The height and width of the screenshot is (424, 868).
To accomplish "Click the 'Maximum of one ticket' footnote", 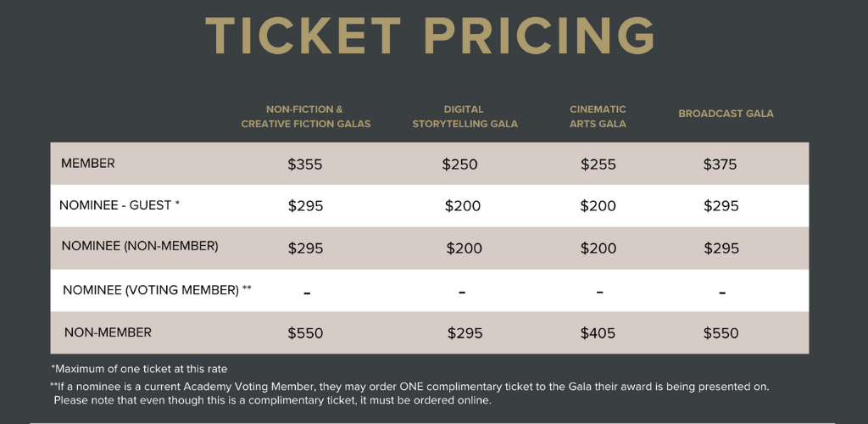I will pyautogui.click(x=139, y=369).
